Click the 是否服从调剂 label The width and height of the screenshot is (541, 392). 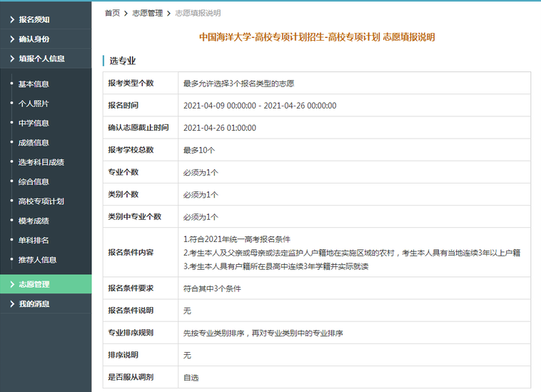click(131, 377)
